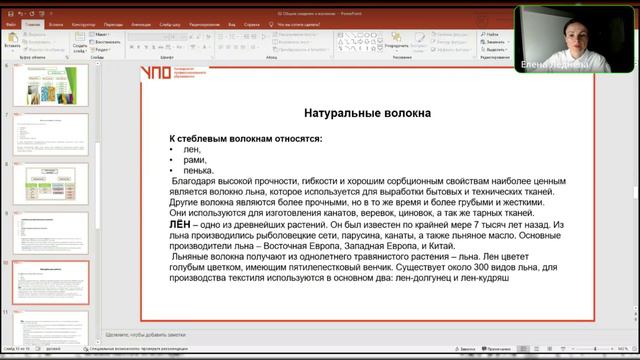
Task: Switch to Normal view icon in status bar
Action: pos(523,349)
